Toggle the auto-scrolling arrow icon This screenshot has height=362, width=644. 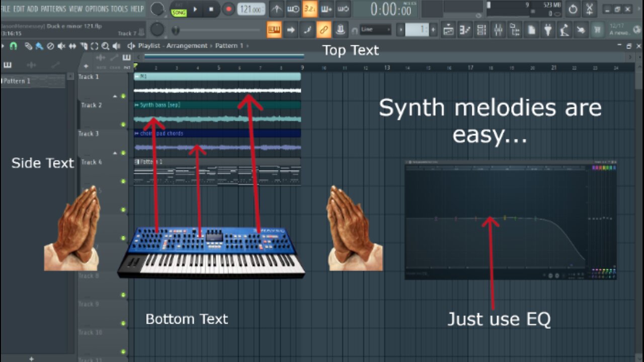pyautogui.click(x=291, y=30)
